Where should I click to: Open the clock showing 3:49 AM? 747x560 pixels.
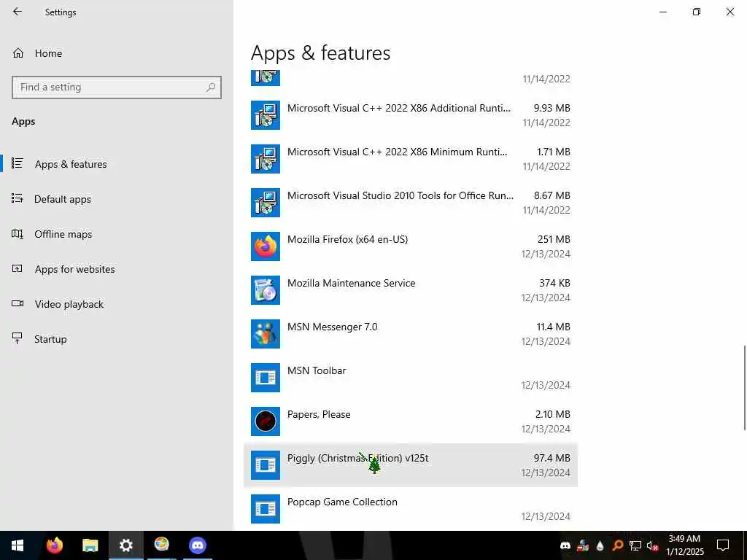pyautogui.click(x=684, y=545)
